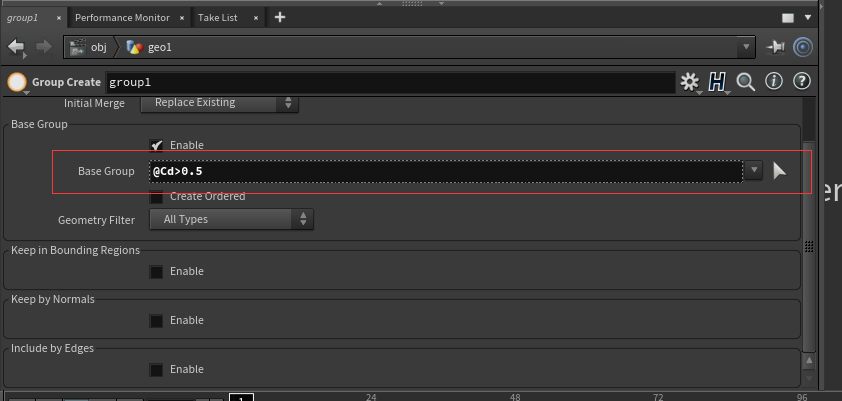
Task: Click the current frame marker 1
Action: coord(242,397)
